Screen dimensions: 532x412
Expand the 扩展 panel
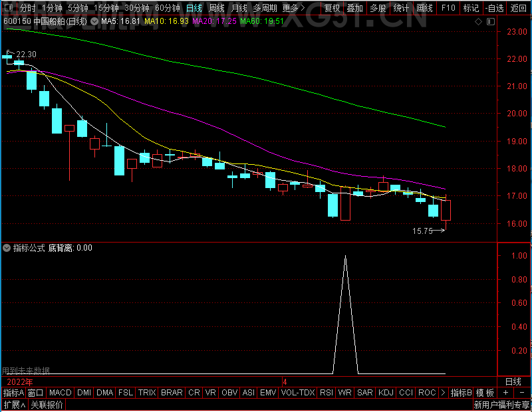[15, 405]
